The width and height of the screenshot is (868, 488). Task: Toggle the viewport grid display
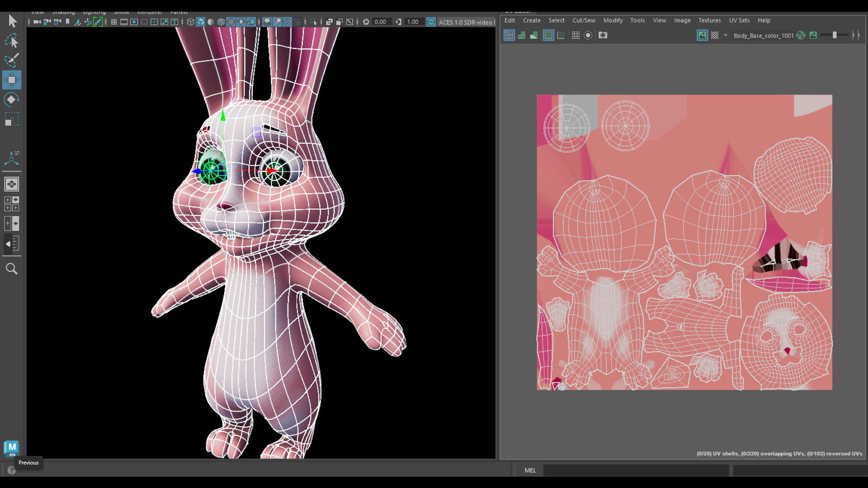(x=114, y=22)
